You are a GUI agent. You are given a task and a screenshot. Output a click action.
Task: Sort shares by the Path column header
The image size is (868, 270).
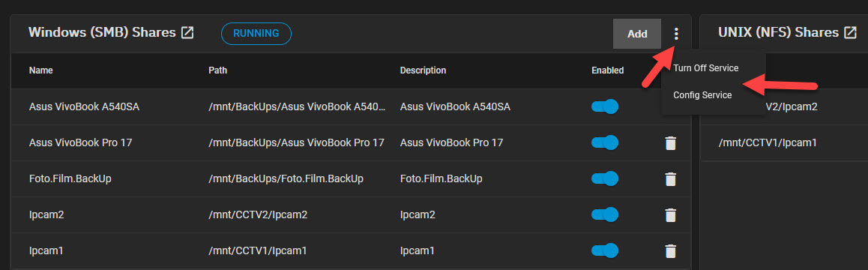point(217,70)
